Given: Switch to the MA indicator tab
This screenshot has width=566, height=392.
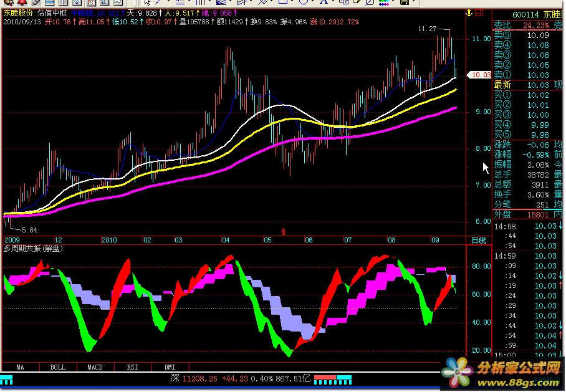Looking at the screenshot, I should click(20, 367).
